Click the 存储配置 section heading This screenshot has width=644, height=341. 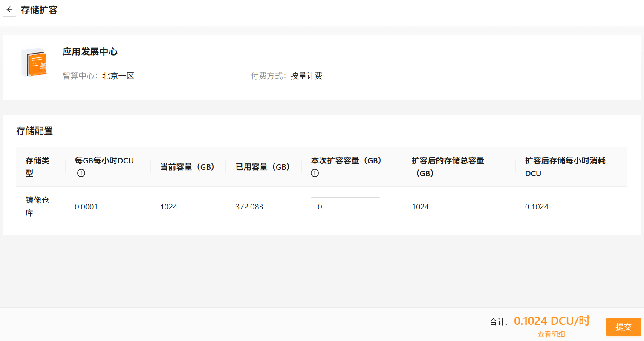(x=35, y=131)
